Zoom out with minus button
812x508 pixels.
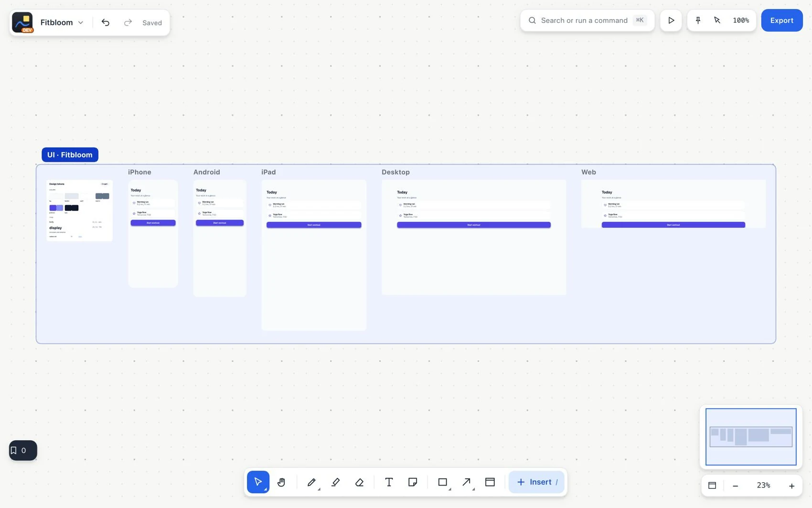pos(735,486)
